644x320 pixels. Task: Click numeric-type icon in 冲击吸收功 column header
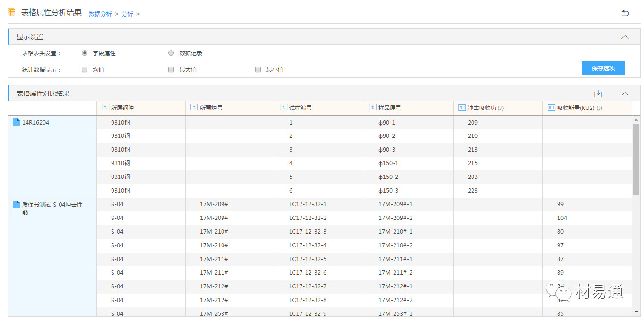(x=462, y=108)
